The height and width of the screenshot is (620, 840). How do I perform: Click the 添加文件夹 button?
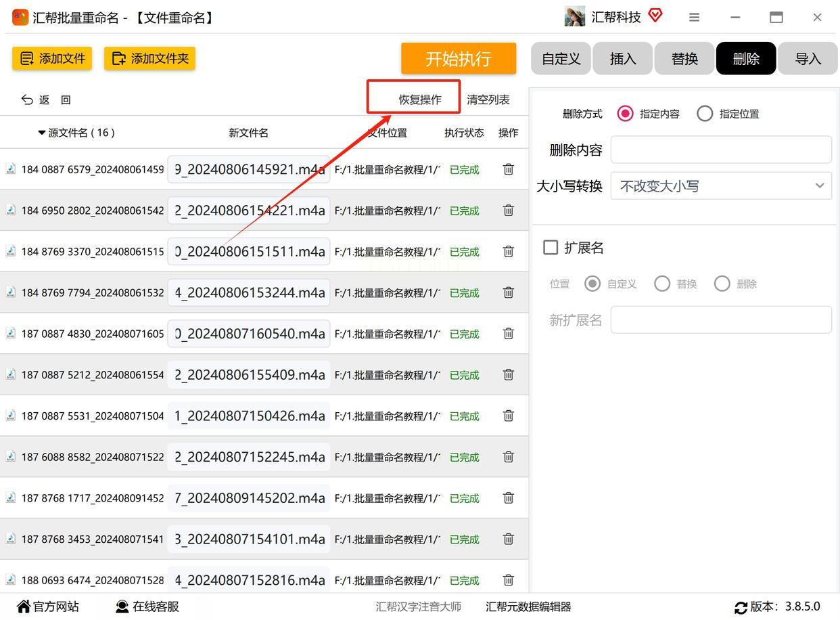149,58
